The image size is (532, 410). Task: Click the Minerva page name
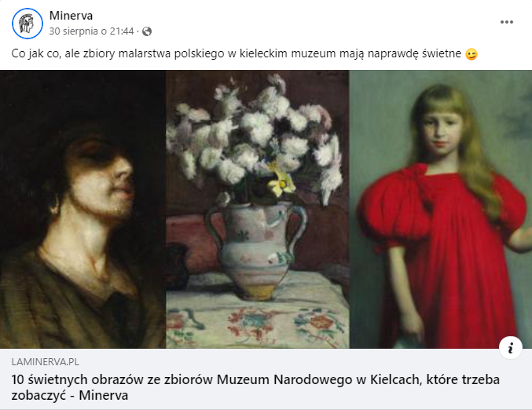[x=71, y=16]
